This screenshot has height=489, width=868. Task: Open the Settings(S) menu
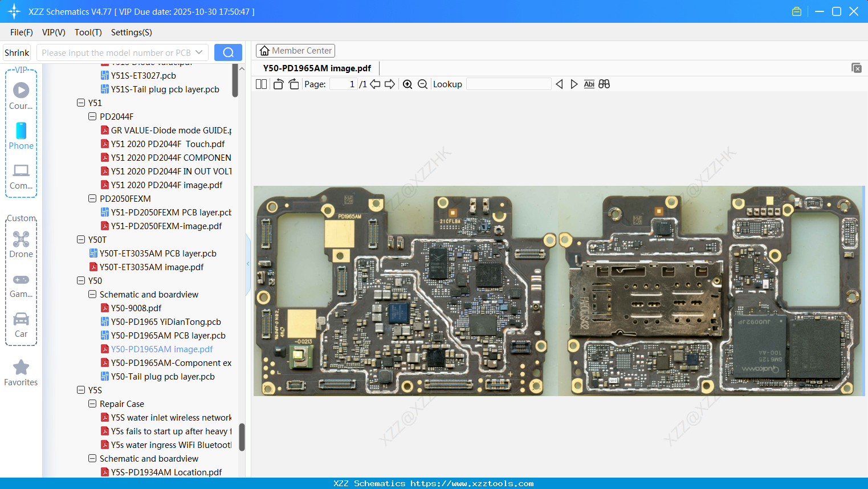[x=132, y=32]
